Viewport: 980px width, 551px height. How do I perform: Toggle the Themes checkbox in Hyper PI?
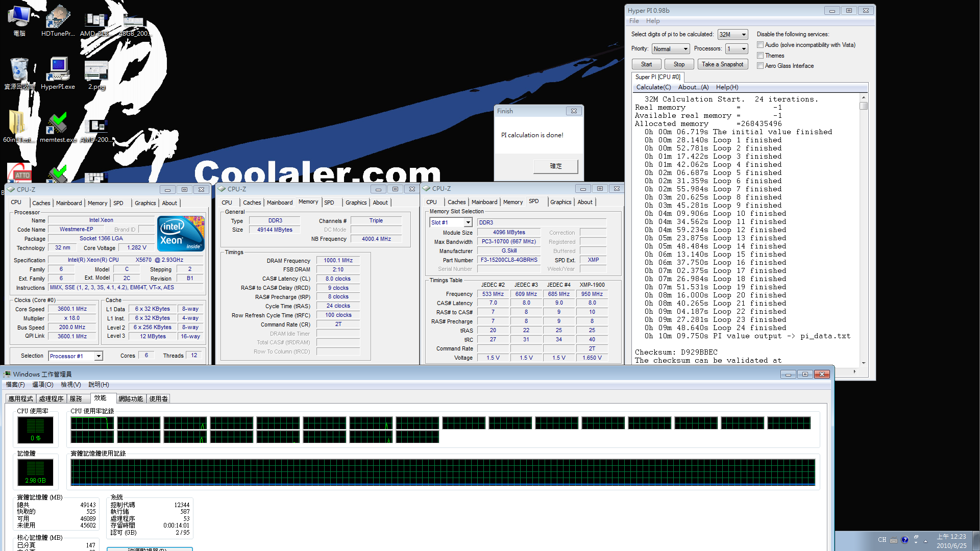[761, 55]
